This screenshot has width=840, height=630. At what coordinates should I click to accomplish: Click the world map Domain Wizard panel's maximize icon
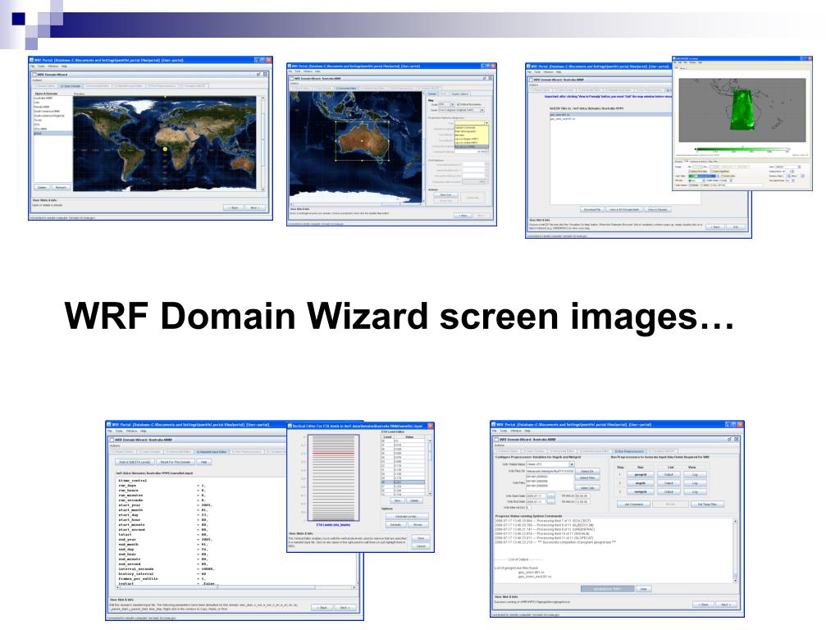click(258, 75)
